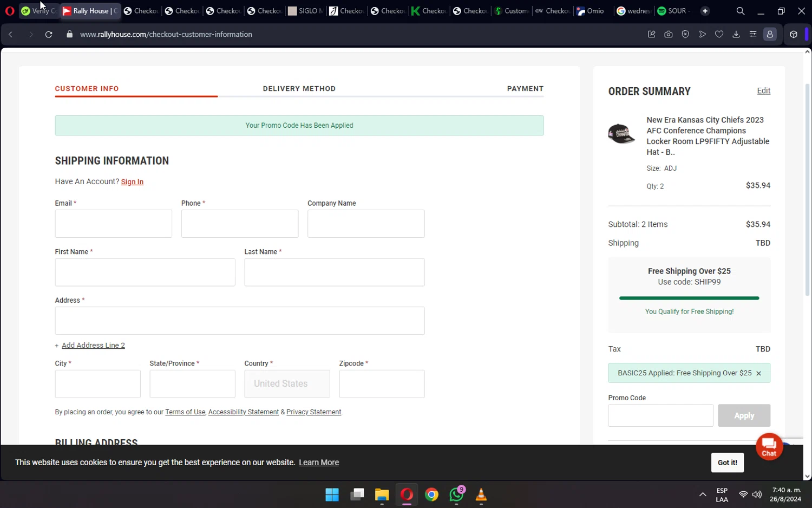Image resolution: width=812 pixels, height=508 pixels.
Task: Open a new browser tab
Action: pyautogui.click(x=705, y=11)
